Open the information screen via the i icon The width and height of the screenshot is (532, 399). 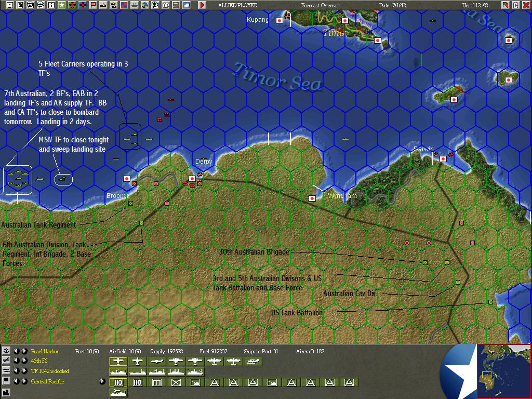(x=50, y=5)
